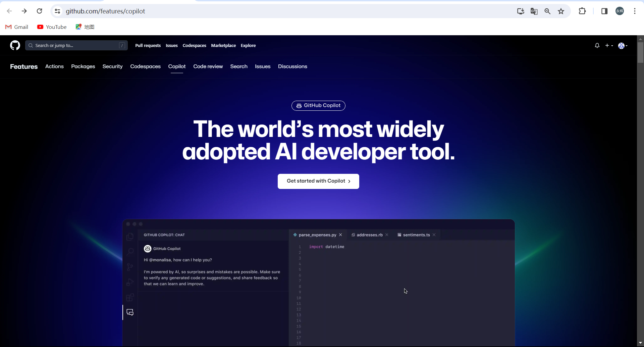The width and height of the screenshot is (644, 347).
Task: Open site information icon in address bar
Action: tap(57, 11)
